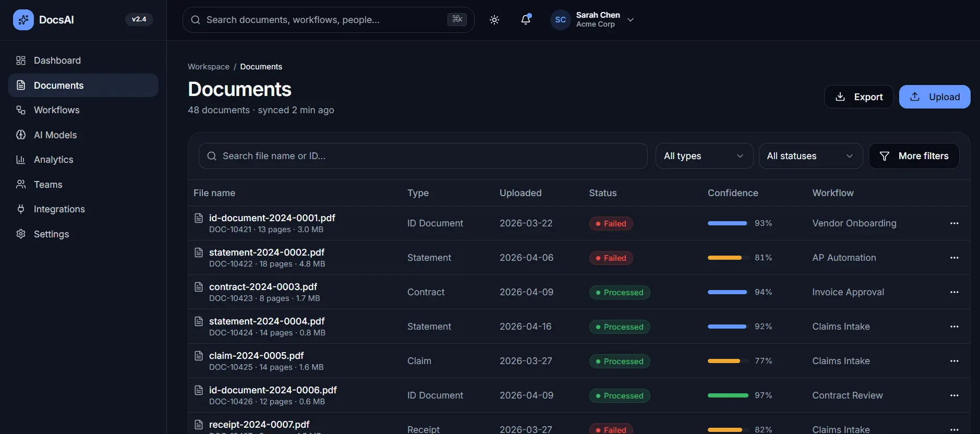
Task: Click file icon beside claim-2024-0005.pdf
Action: 199,356
